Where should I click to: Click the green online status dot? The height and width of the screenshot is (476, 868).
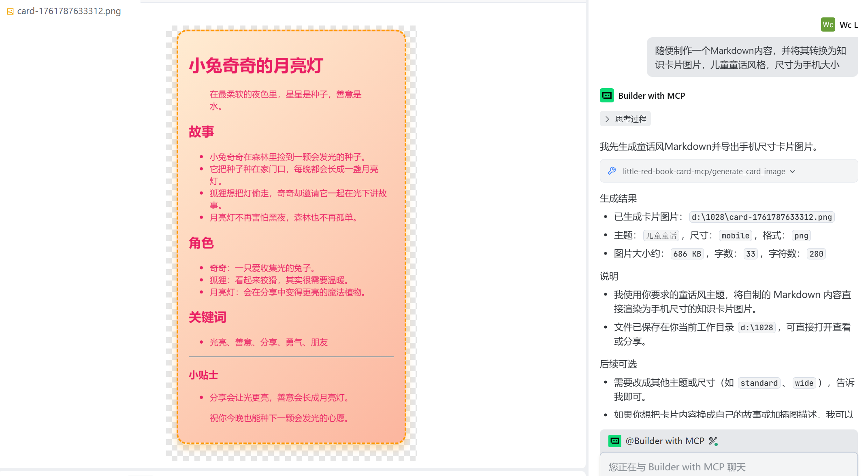click(716, 445)
